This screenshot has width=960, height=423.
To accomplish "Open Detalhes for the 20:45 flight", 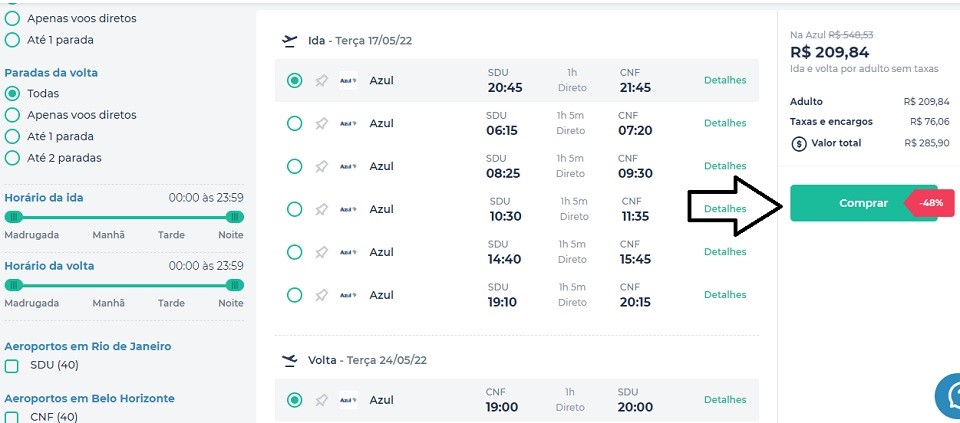I will pos(725,81).
